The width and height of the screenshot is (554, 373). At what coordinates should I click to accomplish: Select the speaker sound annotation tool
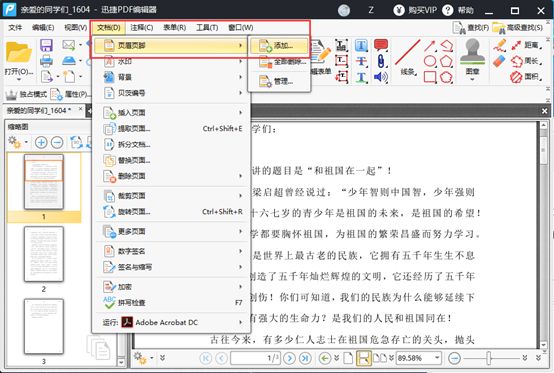pos(381,77)
